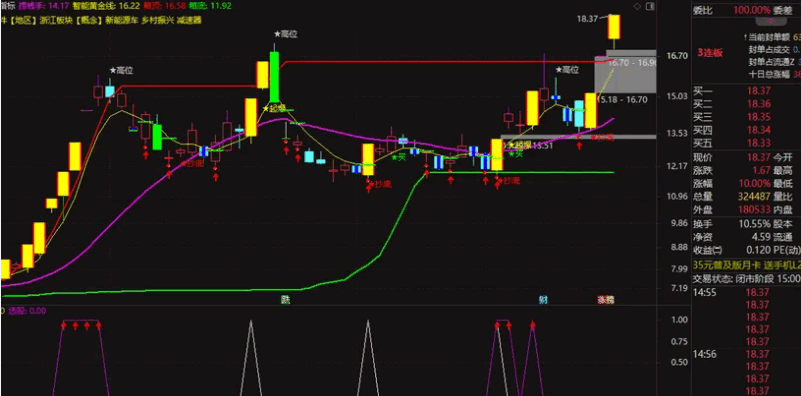Click the 当前封单额 row
Viewport: 801px width, 396px height.
click(772, 37)
